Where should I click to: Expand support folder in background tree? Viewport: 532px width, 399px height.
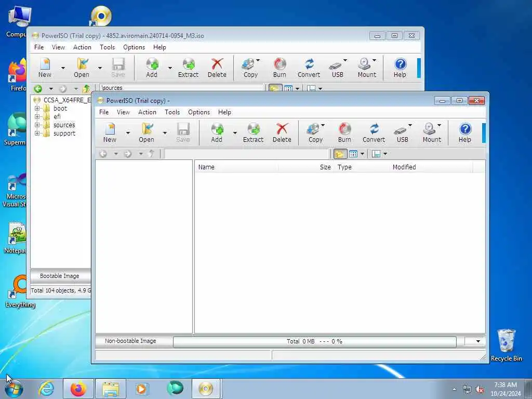tap(37, 134)
